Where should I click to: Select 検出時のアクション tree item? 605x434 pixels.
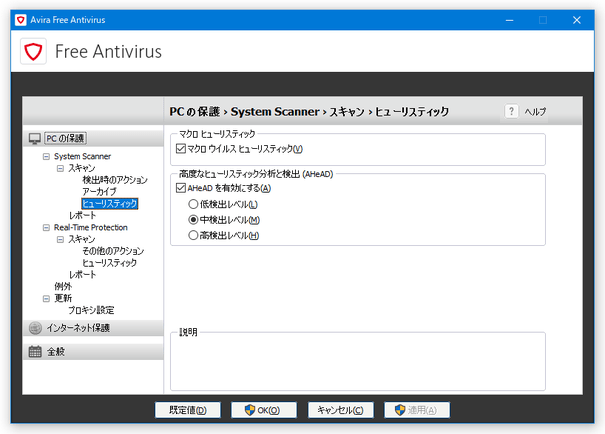point(115,180)
